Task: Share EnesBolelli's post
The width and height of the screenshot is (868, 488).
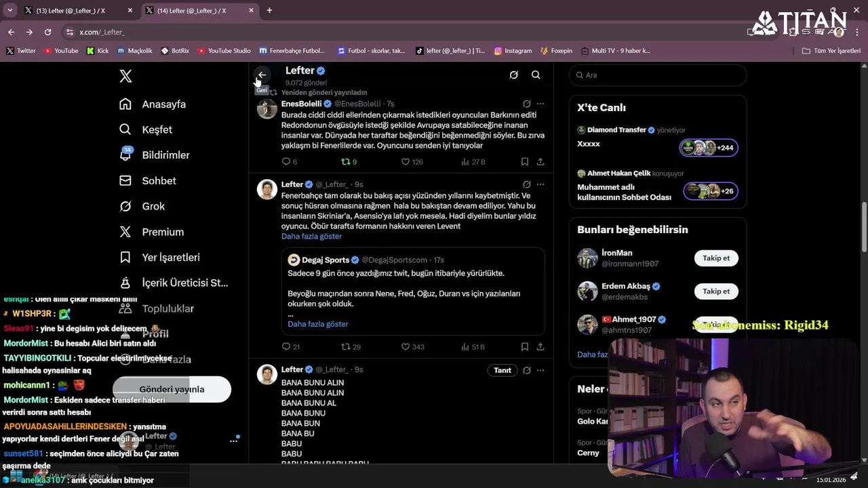Action: point(540,162)
